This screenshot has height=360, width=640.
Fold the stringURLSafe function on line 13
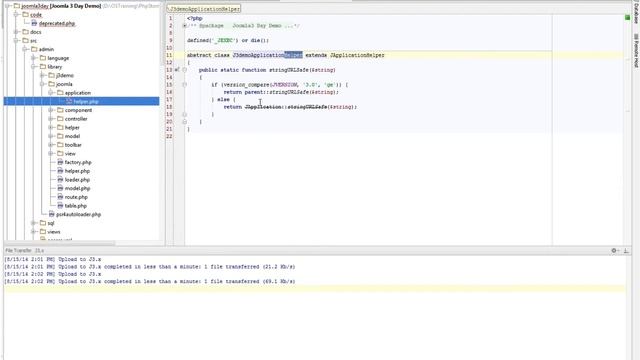184,70
